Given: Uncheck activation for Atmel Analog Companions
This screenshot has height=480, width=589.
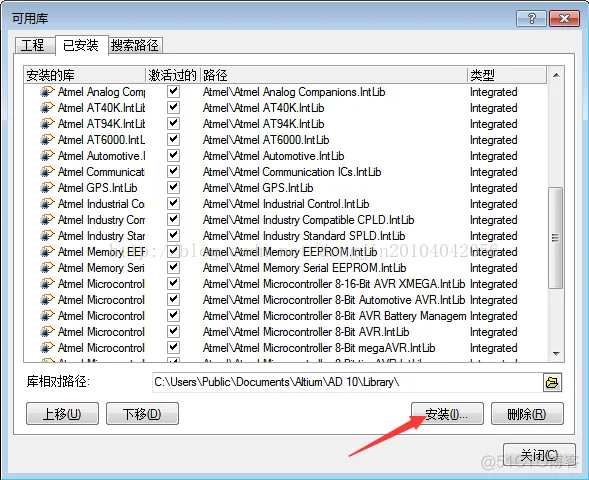Looking at the screenshot, I should click(x=173, y=91).
